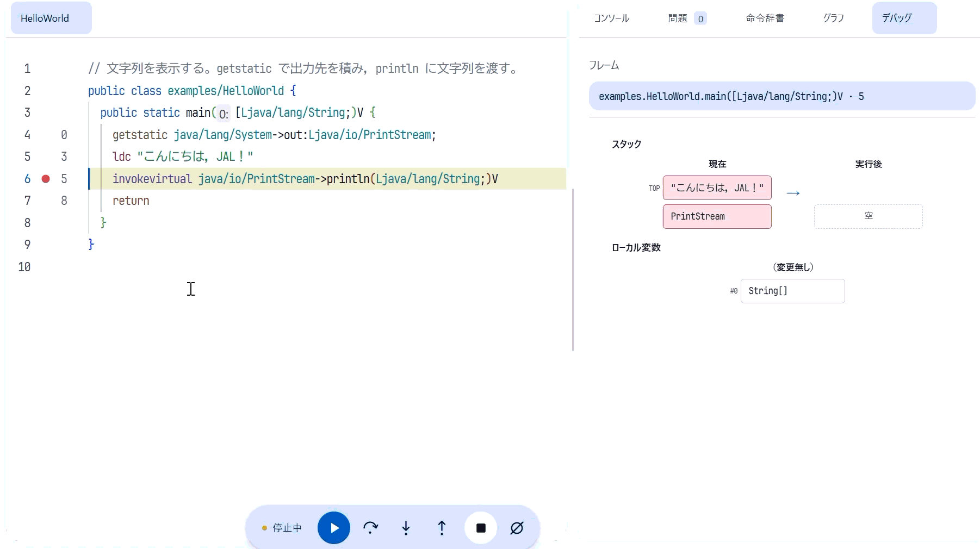
Task: Click the top stack value "こんにちは, JAL！"
Action: click(717, 188)
